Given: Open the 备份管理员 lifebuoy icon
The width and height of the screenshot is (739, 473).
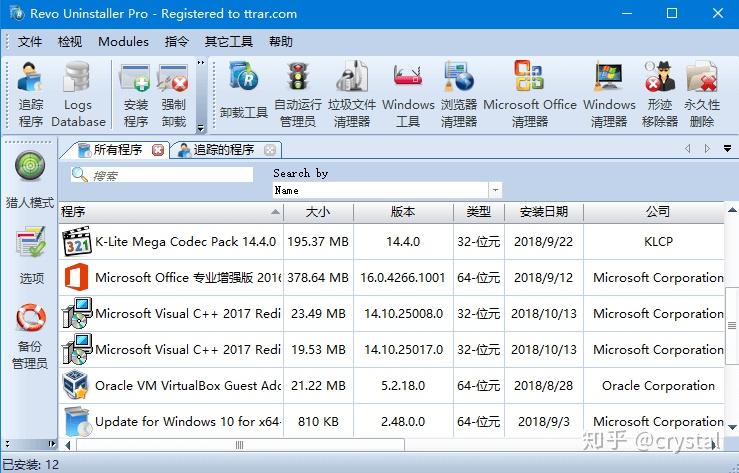Looking at the screenshot, I should (x=31, y=318).
